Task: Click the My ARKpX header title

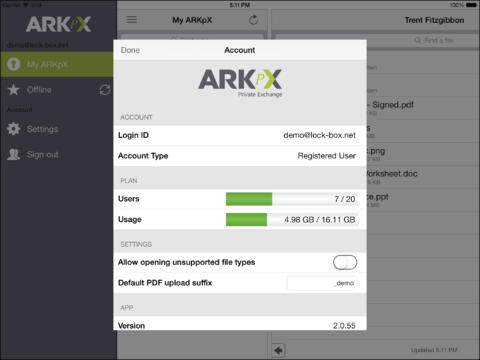Action: [192, 20]
